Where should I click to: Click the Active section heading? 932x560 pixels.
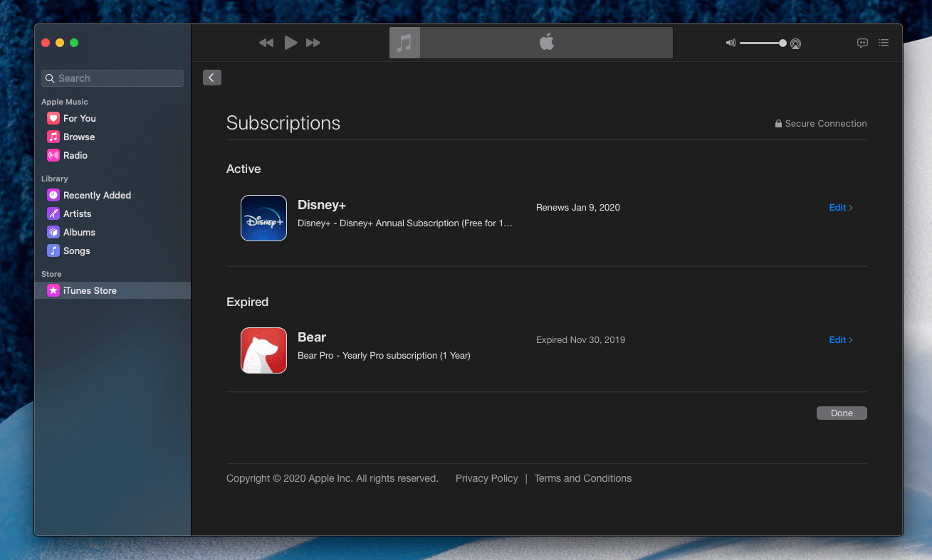point(244,169)
